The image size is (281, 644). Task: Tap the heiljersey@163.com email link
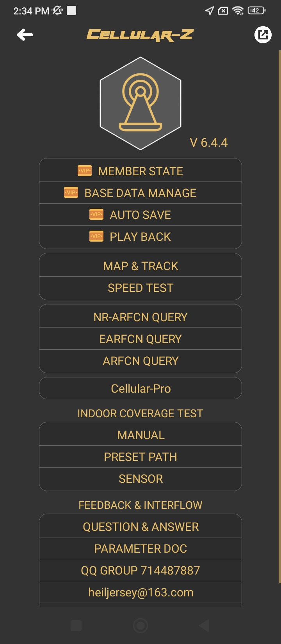140,592
